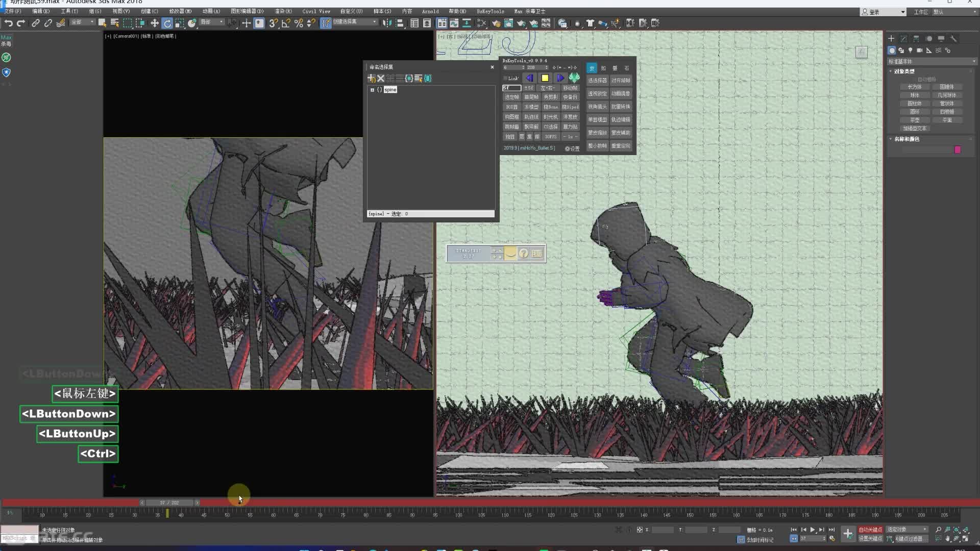The image size is (980, 551).
Task: Play the animation
Action: 813,530
